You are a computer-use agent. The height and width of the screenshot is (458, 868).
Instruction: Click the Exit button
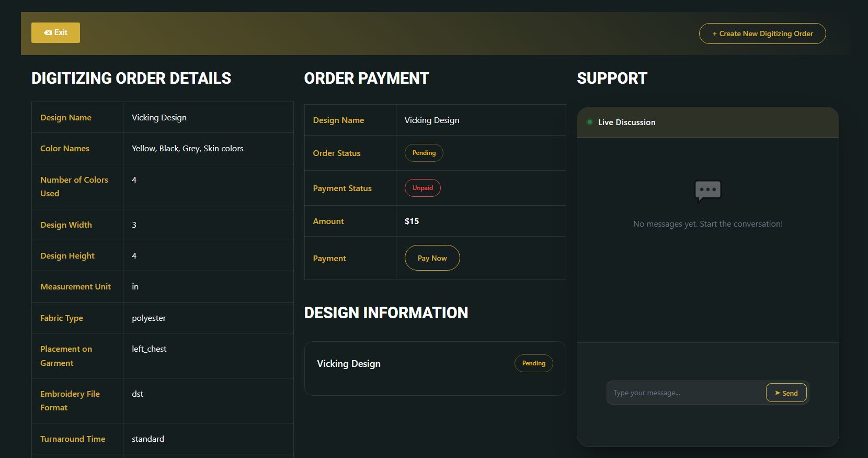click(55, 32)
